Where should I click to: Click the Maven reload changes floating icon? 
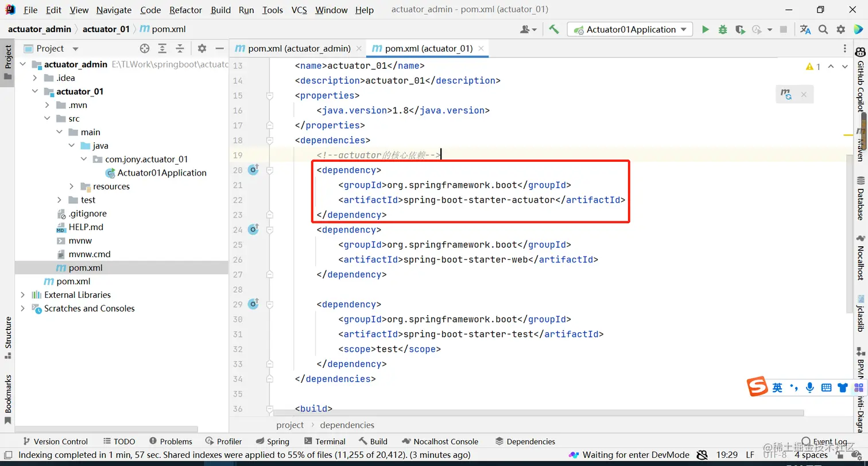[786, 95]
